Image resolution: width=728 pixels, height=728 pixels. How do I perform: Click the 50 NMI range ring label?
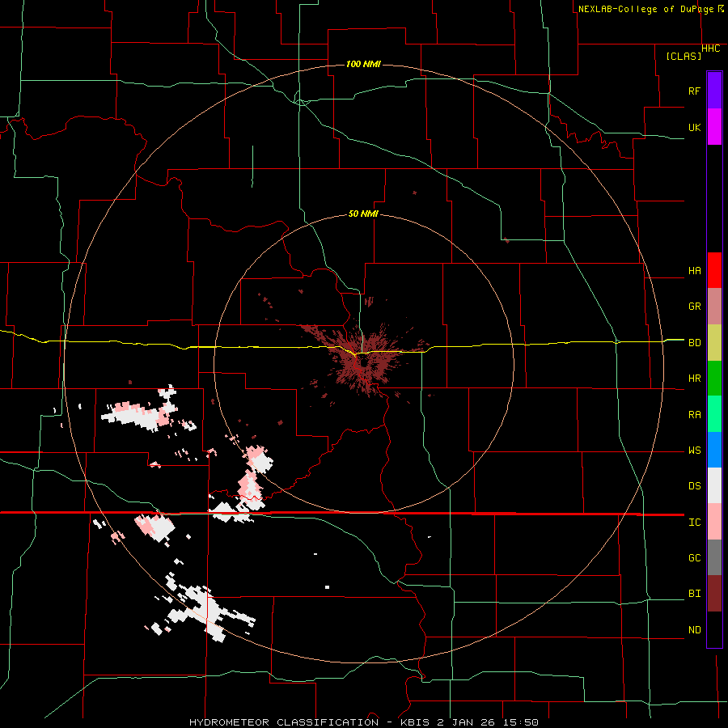click(x=363, y=214)
